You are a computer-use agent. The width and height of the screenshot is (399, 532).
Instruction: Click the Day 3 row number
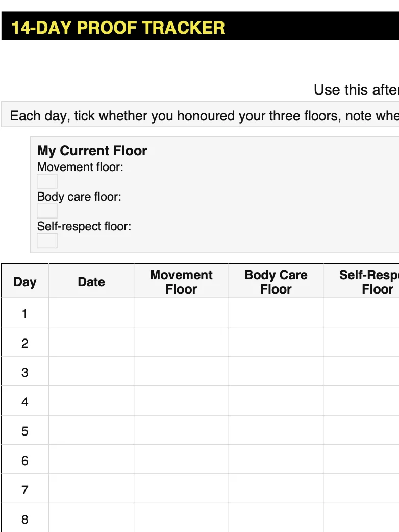click(x=25, y=373)
